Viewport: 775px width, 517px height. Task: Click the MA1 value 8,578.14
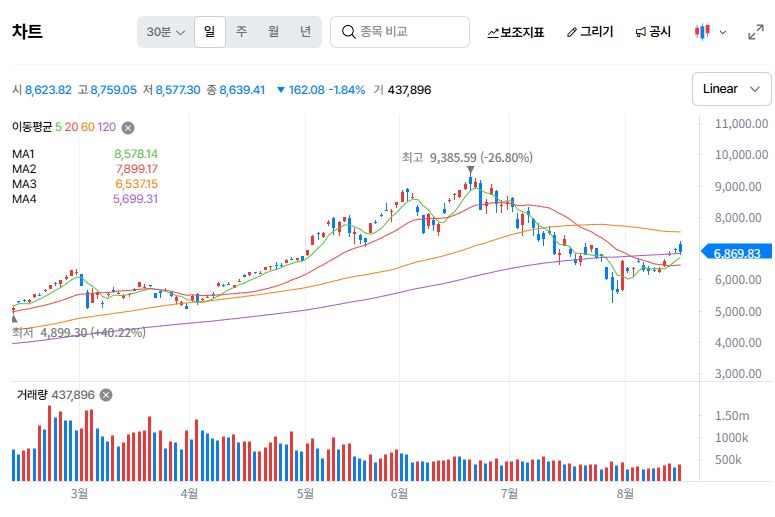[136, 154]
